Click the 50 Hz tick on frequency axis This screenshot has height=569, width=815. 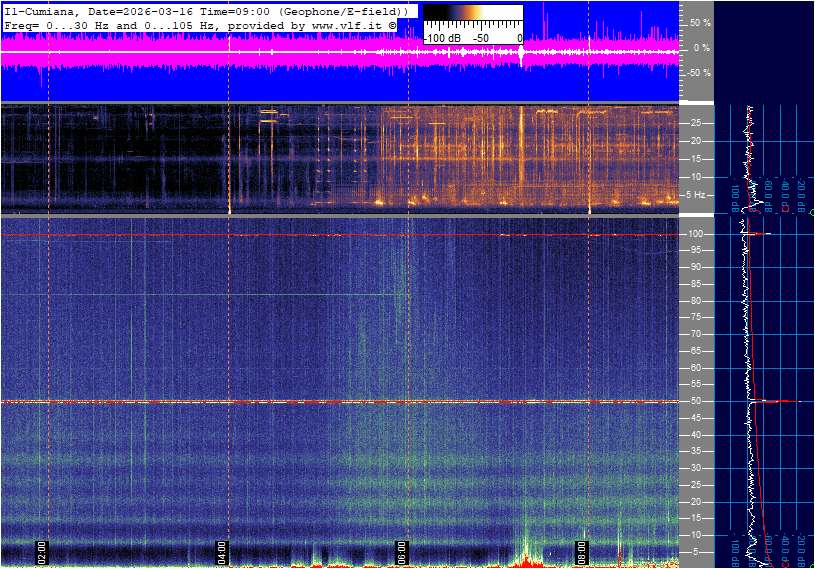click(x=696, y=401)
